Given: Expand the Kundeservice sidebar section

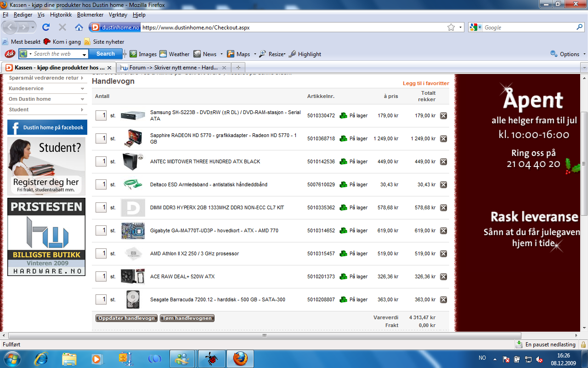Looking at the screenshot, I should [47, 88].
